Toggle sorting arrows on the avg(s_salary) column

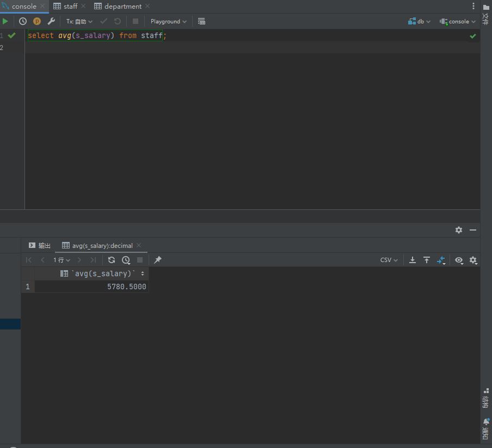[143, 273]
